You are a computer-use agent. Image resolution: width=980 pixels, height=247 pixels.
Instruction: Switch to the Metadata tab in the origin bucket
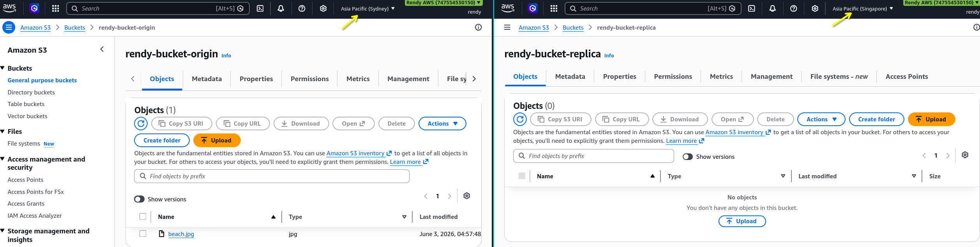click(x=207, y=79)
